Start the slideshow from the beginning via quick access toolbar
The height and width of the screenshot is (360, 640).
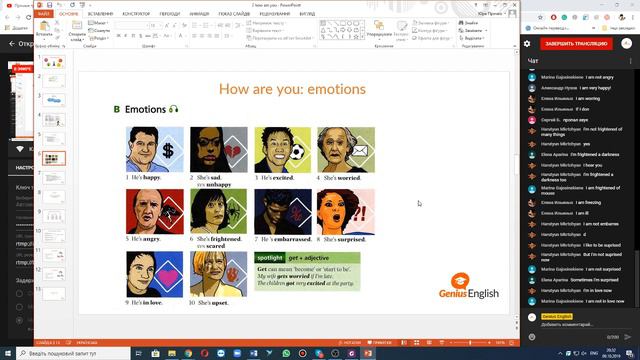coord(82,5)
